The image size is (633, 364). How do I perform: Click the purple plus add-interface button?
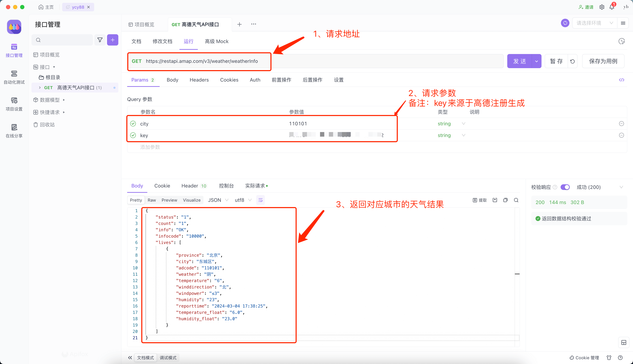pyautogui.click(x=113, y=40)
